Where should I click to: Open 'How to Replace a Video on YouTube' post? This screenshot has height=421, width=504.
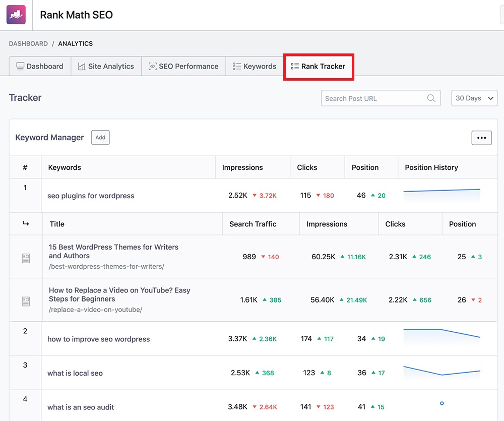(119, 294)
